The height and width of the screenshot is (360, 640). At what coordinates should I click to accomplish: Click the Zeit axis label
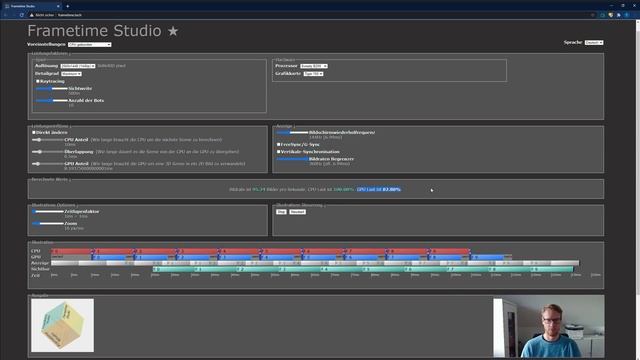point(35,276)
